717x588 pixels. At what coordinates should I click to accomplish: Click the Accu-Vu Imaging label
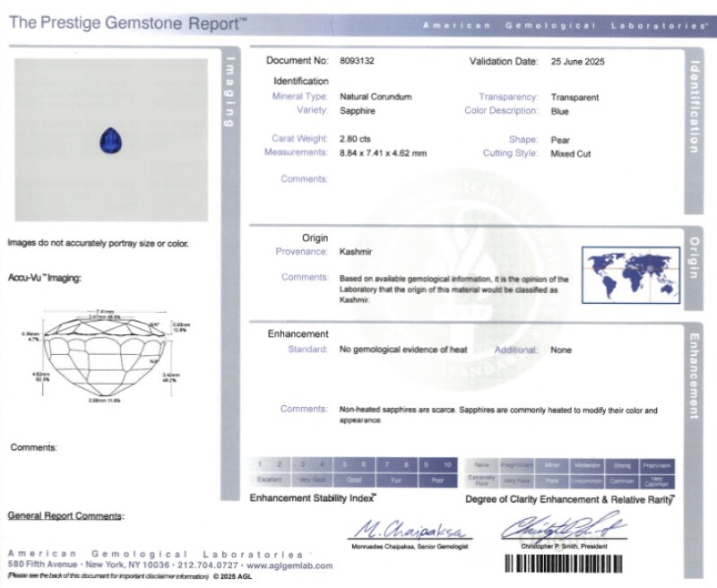click(44, 278)
